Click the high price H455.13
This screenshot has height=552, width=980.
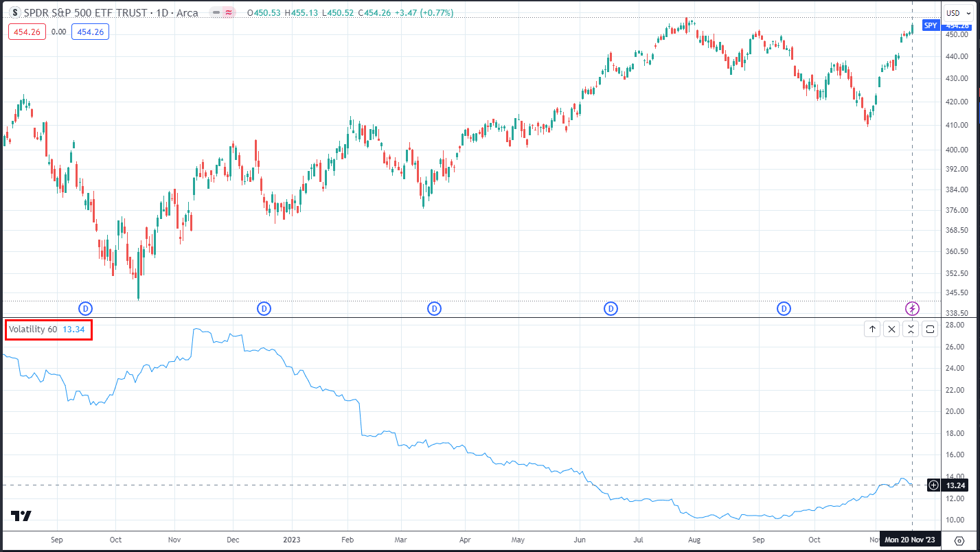[301, 13]
